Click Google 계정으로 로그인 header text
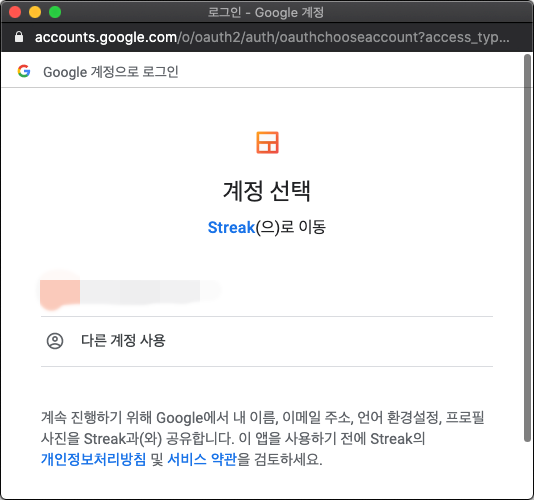 [x=111, y=72]
